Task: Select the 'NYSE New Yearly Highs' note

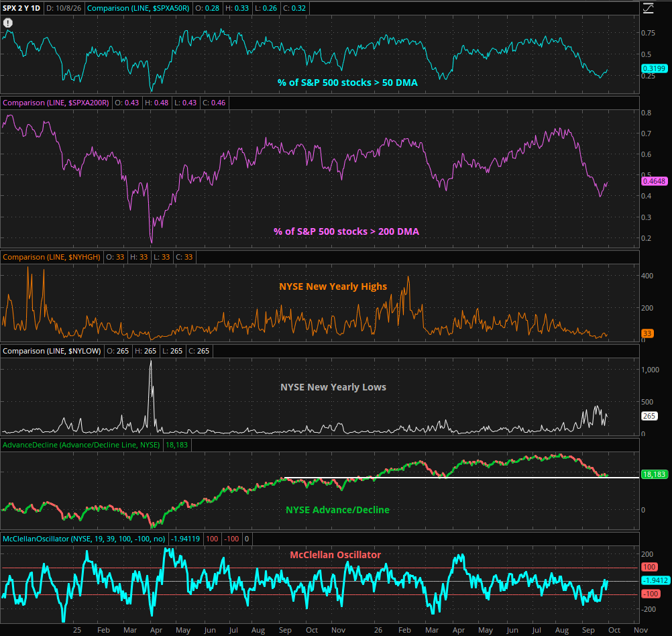Action: tap(333, 286)
